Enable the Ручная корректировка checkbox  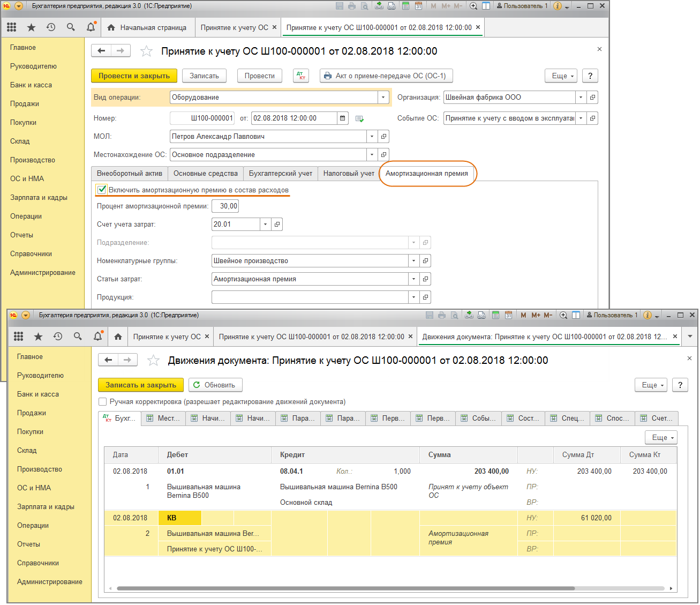[103, 402]
